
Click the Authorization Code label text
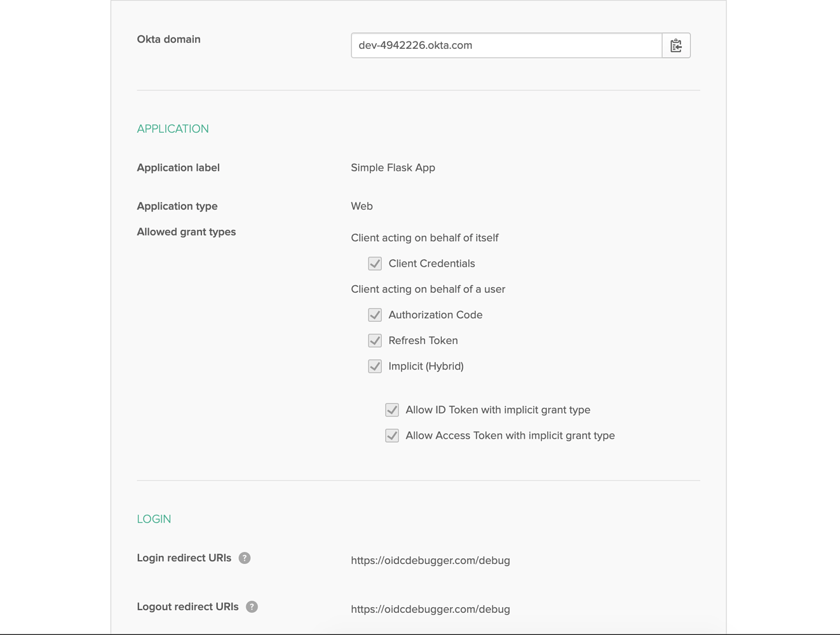435,315
